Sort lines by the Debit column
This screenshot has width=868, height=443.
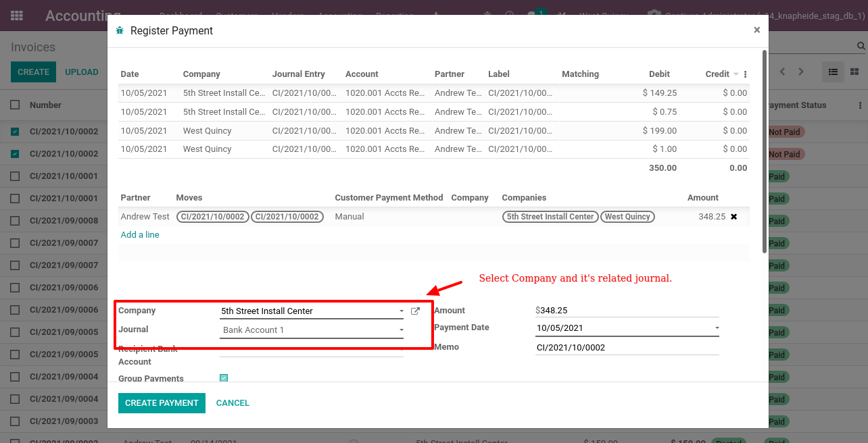tap(659, 74)
